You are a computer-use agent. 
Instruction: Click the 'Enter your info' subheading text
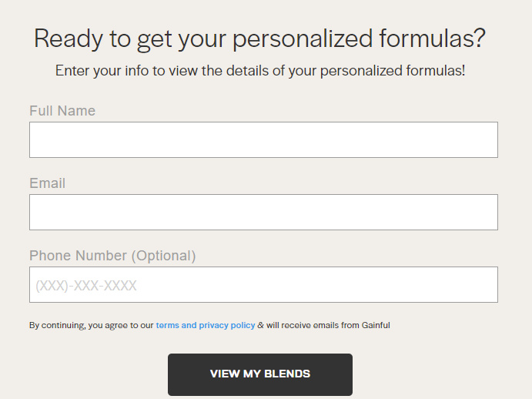[x=260, y=71]
